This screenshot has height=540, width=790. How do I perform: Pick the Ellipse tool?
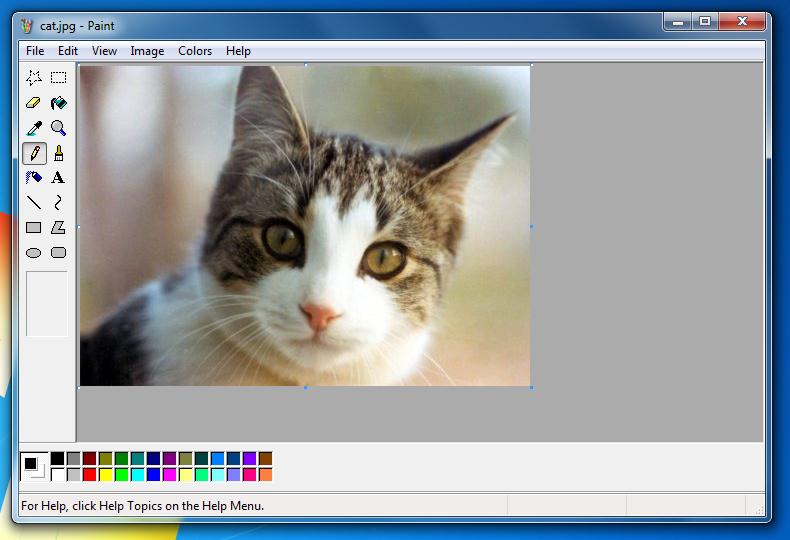[34, 253]
